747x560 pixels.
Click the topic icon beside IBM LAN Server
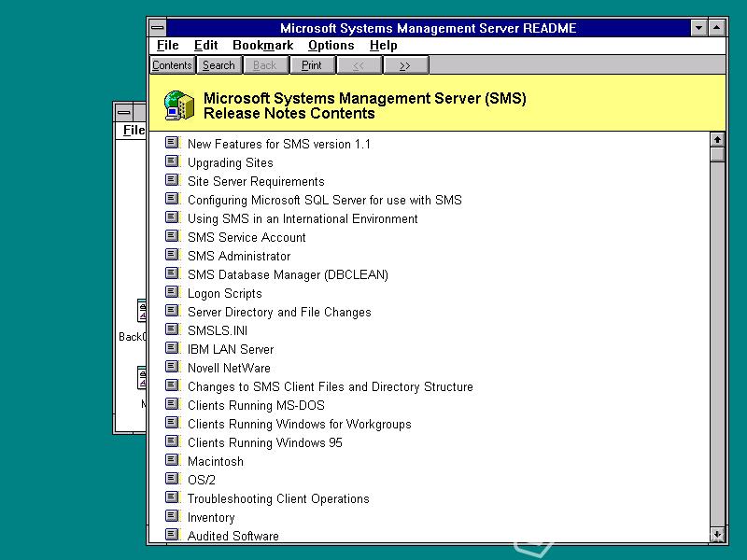click(173, 347)
